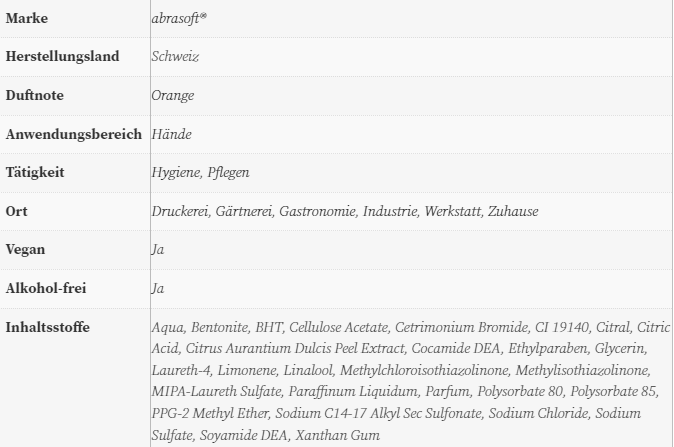This screenshot has width=674, height=447.
Task: Click the Inhaltsstoffe row label
Action: (x=46, y=327)
